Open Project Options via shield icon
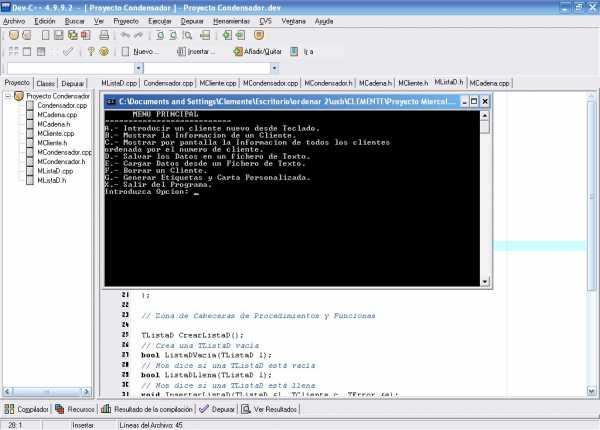 point(259,35)
